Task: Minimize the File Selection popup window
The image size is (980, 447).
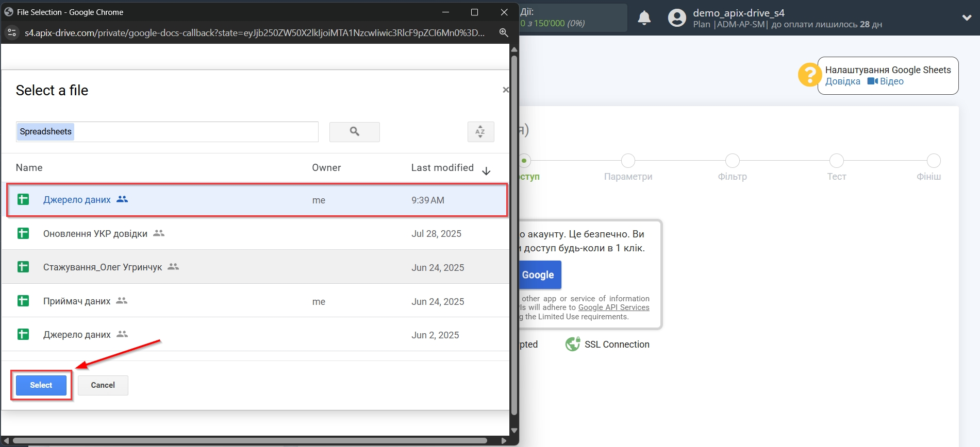Action: [445, 12]
